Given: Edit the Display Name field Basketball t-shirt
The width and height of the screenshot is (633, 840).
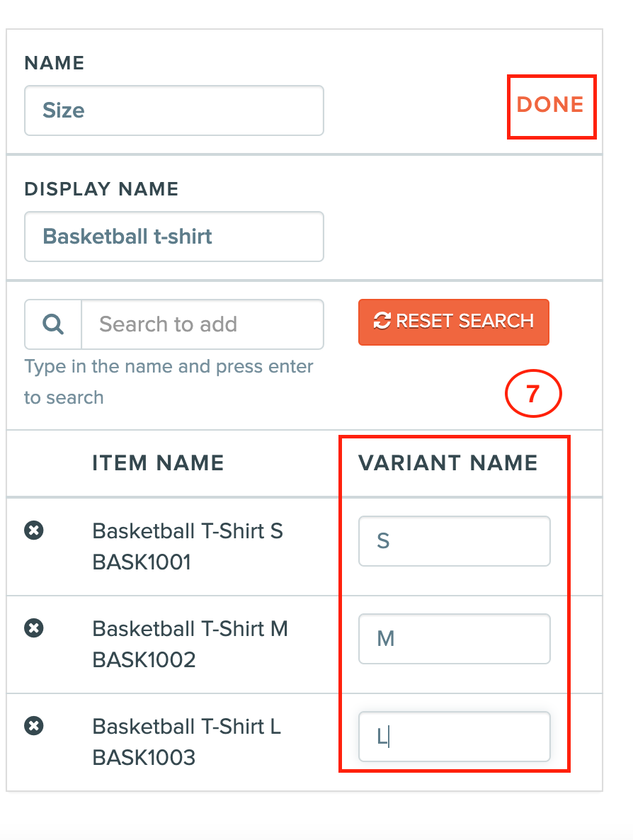Looking at the screenshot, I should click(x=174, y=237).
